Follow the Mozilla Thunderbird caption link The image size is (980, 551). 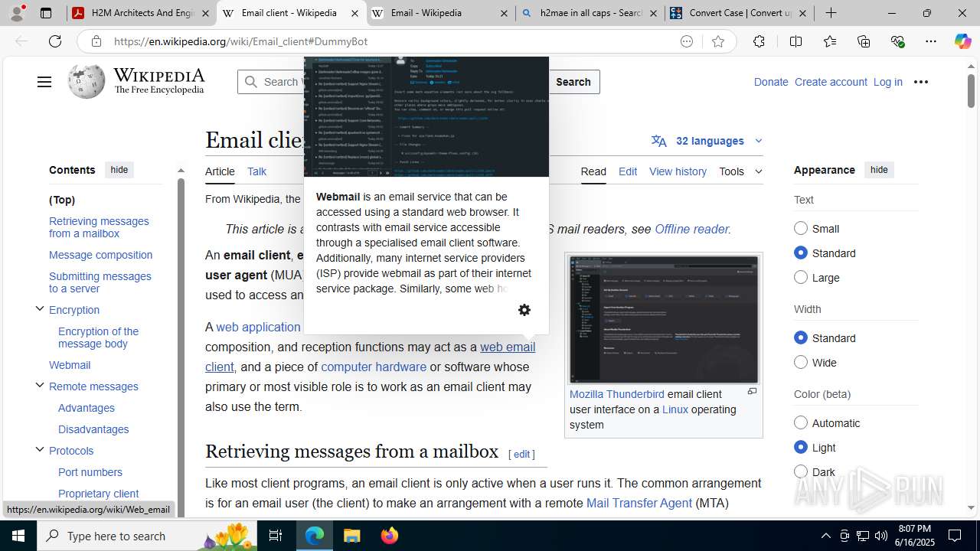tap(616, 394)
